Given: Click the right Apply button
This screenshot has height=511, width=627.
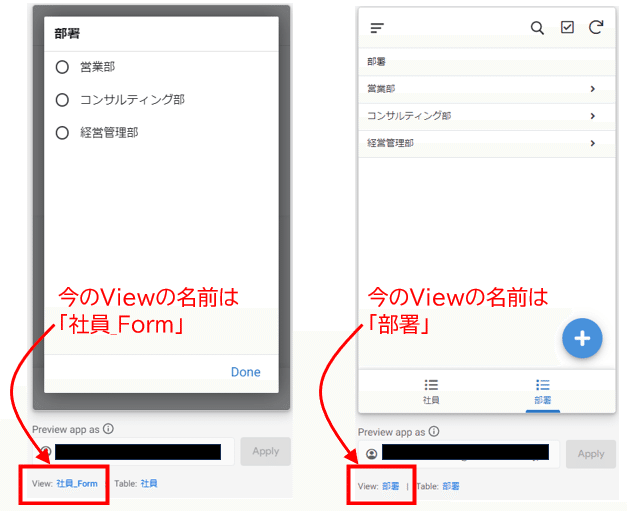Looking at the screenshot, I should pos(591,454).
